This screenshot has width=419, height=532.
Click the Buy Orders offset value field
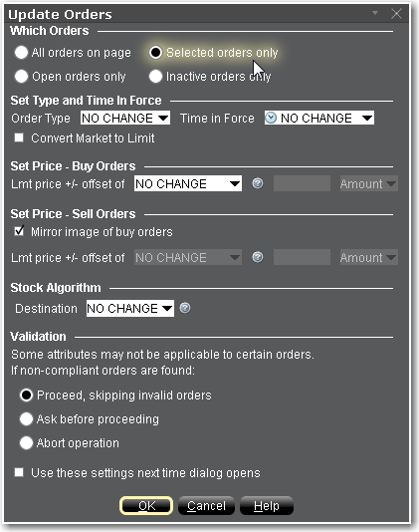[302, 183]
